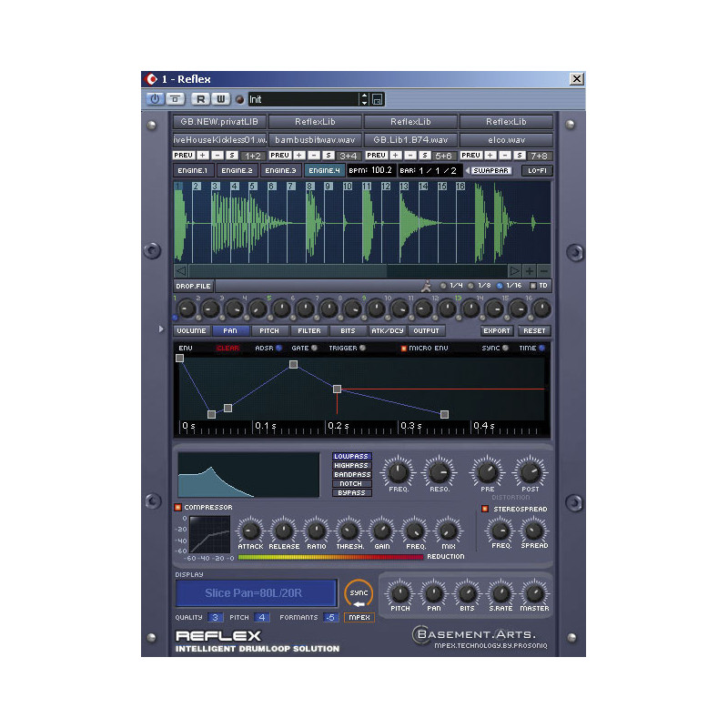Select the 1/8 grid radio button

[x=470, y=286]
